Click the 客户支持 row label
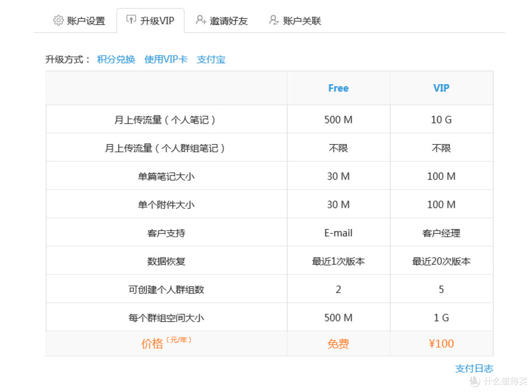This screenshot has width=532, height=392. (x=166, y=233)
